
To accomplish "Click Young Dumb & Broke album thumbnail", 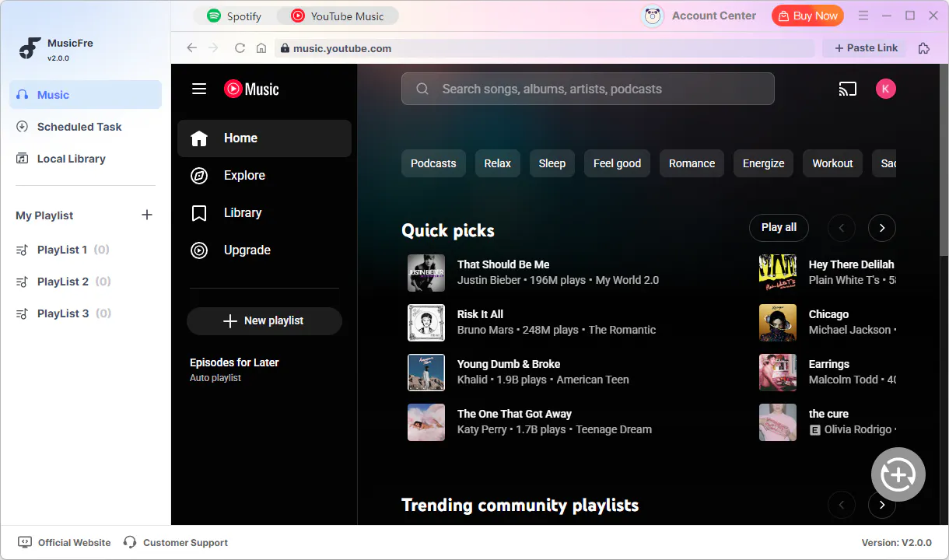I will point(426,373).
